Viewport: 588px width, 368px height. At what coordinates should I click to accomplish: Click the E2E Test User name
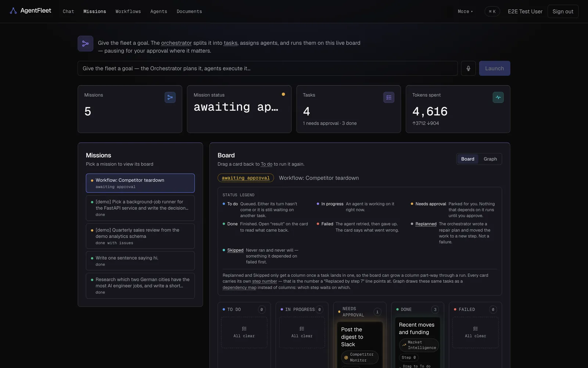coord(525,11)
